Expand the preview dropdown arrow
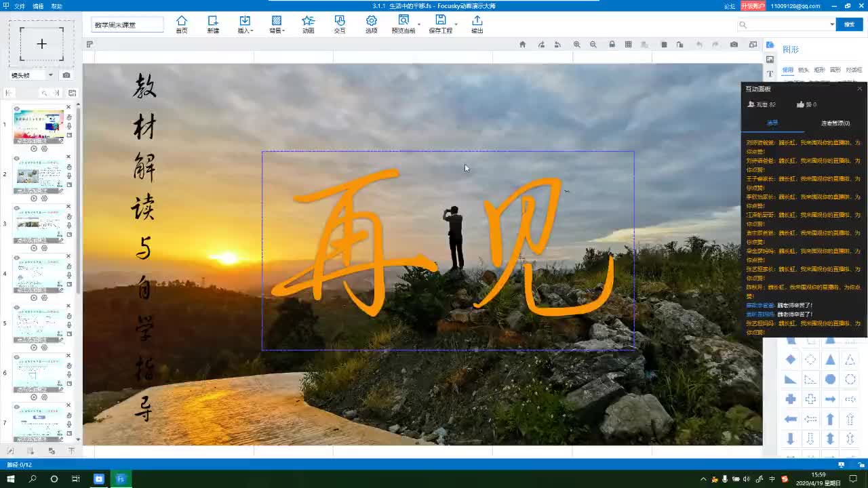The width and height of the screenshot is (868, 488). 419,24
